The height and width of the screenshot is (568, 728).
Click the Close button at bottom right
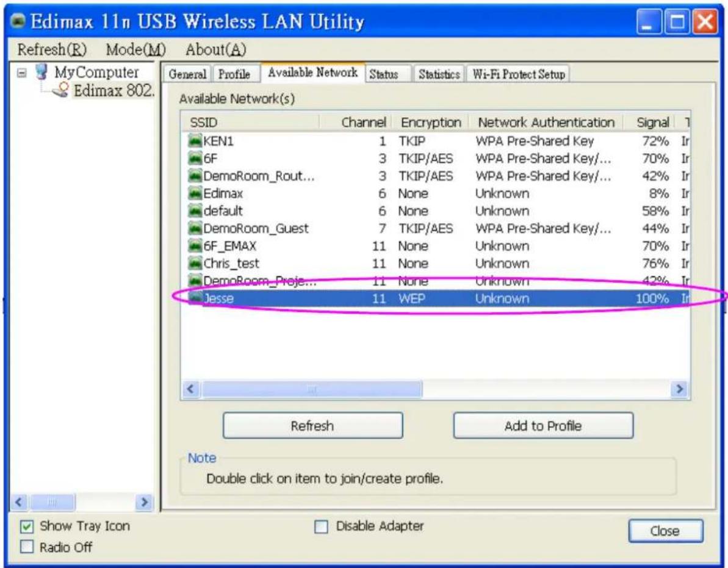click(665, 531)
